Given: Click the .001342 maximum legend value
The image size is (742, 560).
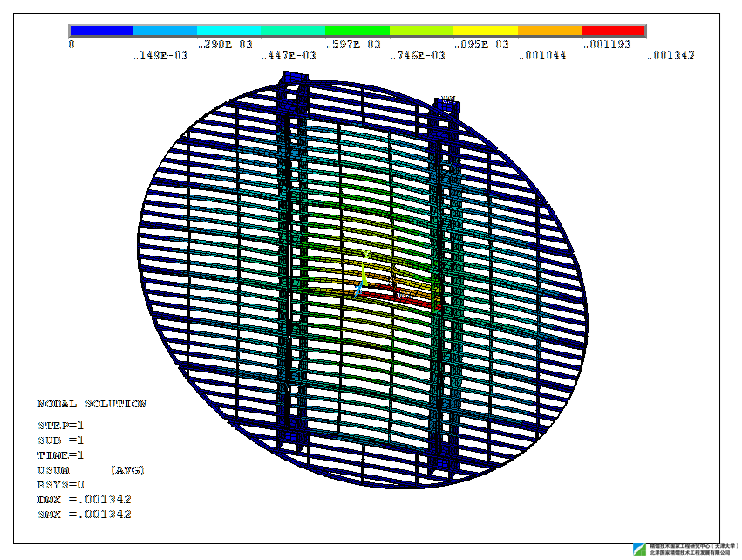Looking at the screenshot, I should tap(671, 55).
